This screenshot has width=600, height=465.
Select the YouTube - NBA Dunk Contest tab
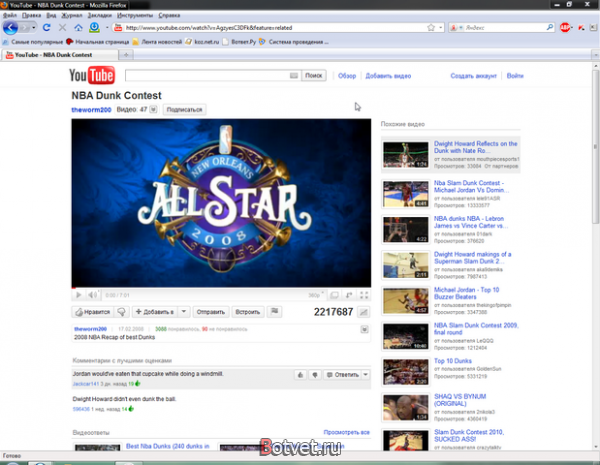[x=60, y=55]
